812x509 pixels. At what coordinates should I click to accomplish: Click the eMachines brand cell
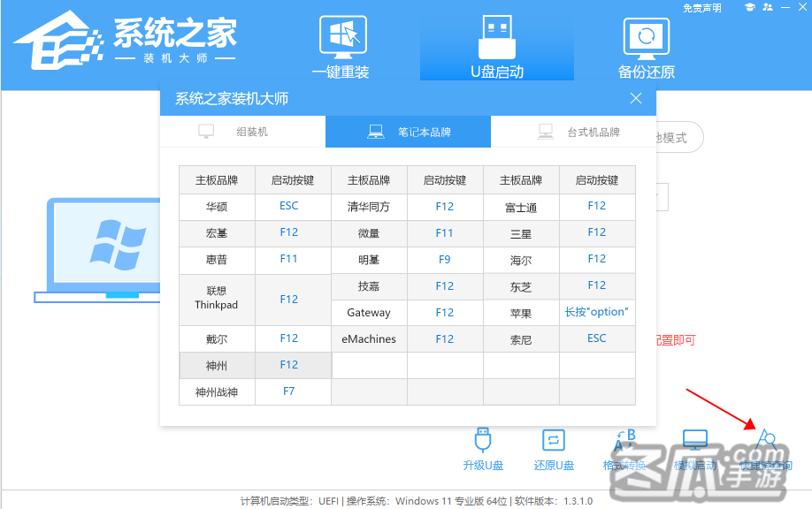[369, 338]
